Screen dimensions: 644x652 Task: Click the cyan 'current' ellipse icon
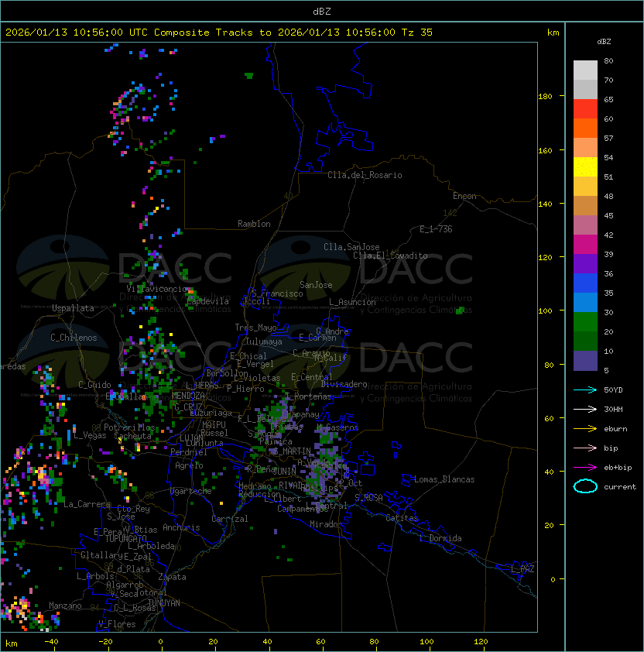(x=585, y=486)
